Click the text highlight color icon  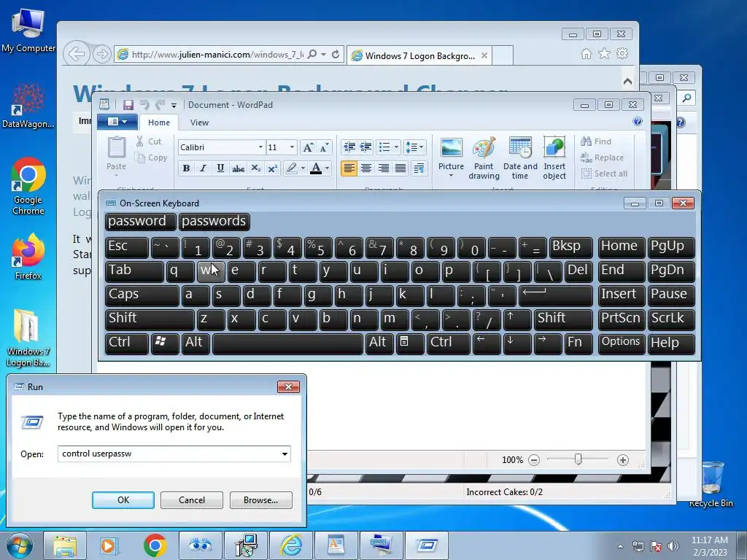click(x=291, y=168)
